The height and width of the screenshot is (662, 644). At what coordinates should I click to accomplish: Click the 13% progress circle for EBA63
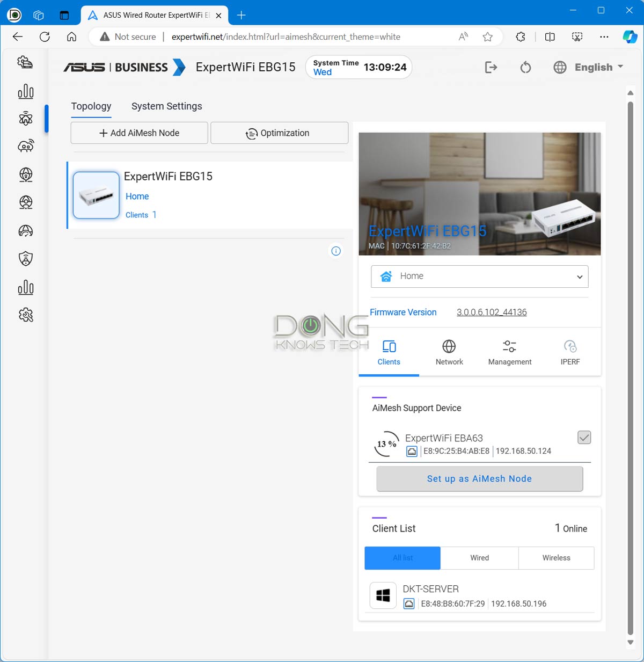386,444
